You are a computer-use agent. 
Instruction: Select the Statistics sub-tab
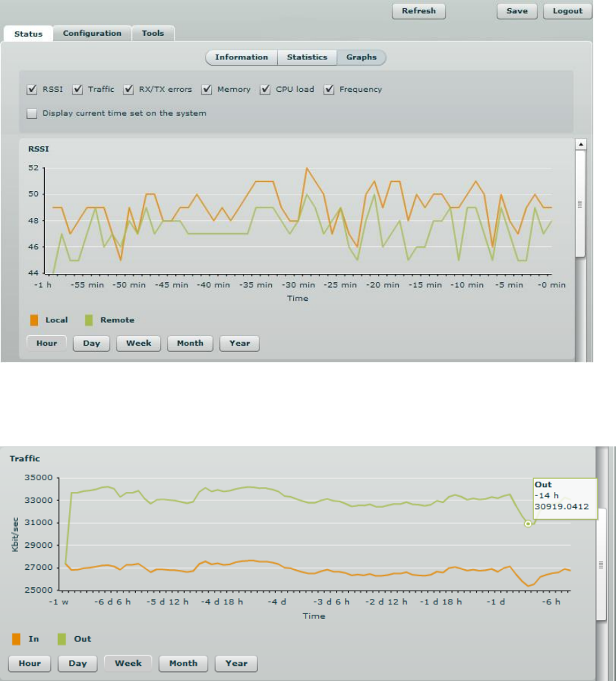coord(307,57)
